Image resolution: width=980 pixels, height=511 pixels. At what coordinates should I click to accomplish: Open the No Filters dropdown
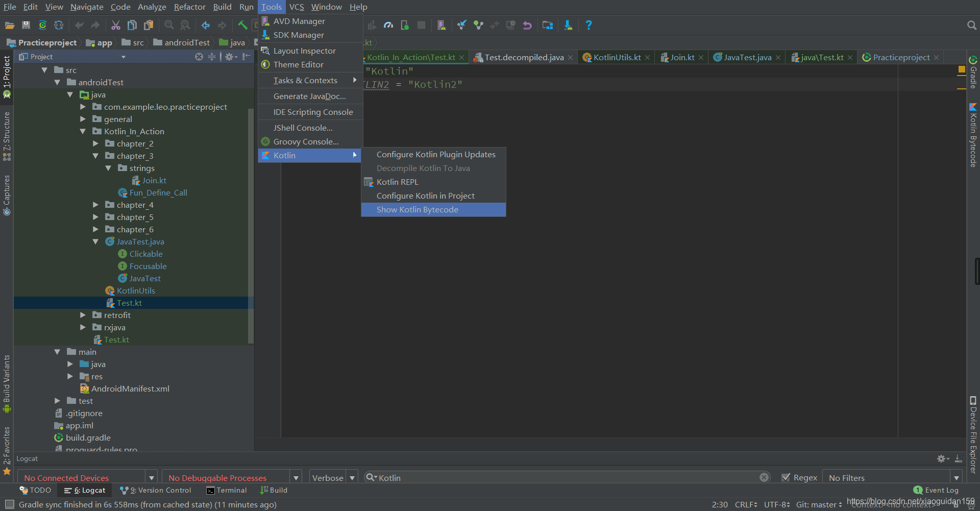[x=892, y=477]
